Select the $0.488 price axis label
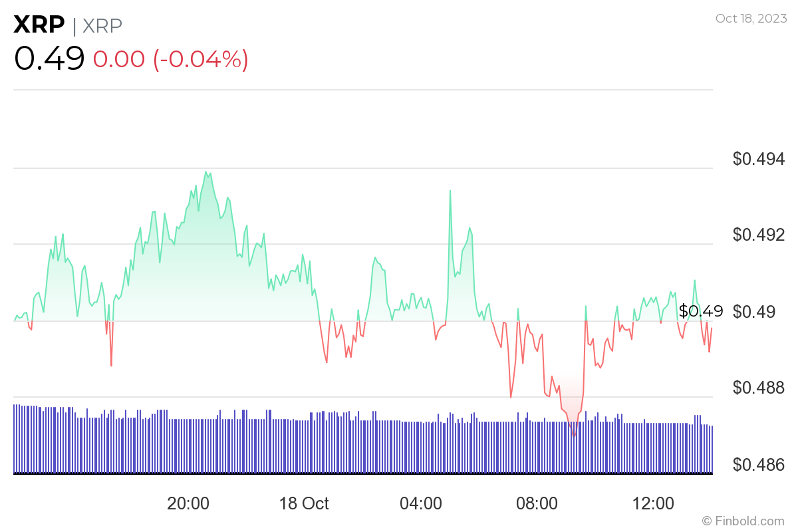 758,387
